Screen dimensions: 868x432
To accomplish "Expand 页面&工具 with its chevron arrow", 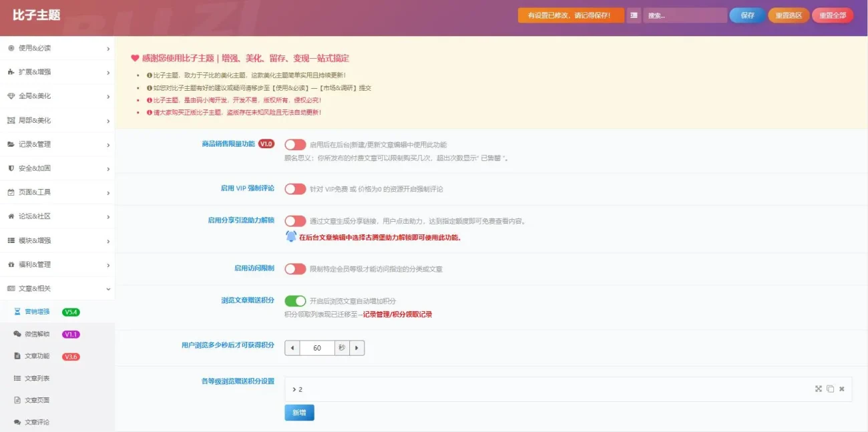I will (108, 192).
